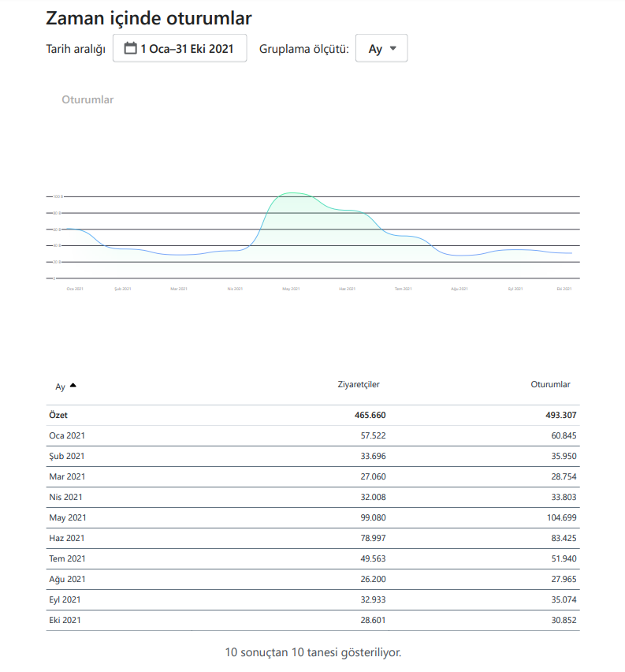Click sessions value 51.940
Screen dimensions: 625x672
click(x=564, y=559)
